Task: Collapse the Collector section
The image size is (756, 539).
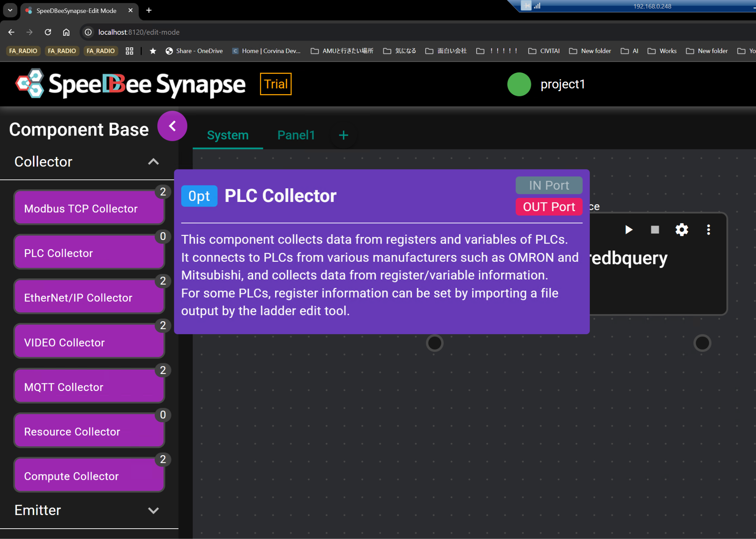Action: (153, 162)
